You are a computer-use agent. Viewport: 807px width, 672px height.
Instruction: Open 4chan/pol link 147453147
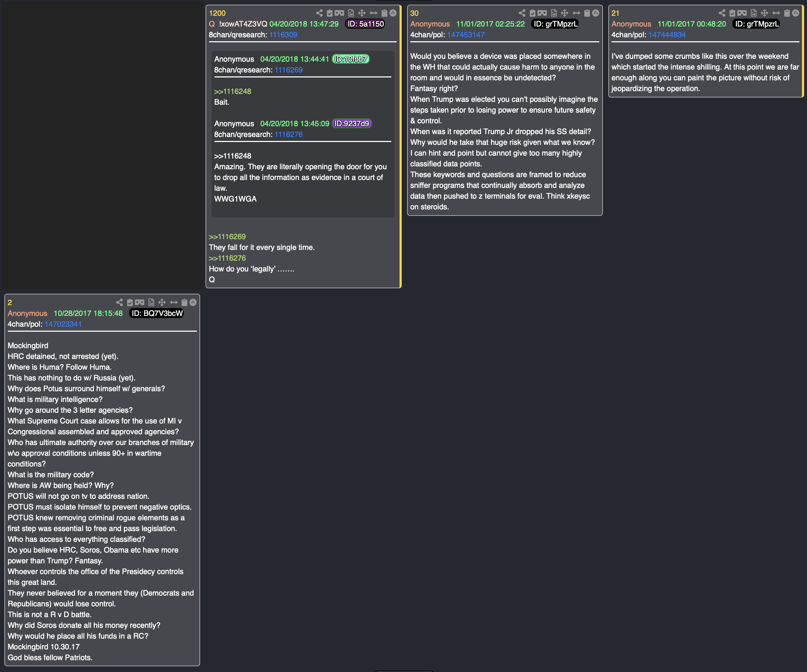click(466, 34)
